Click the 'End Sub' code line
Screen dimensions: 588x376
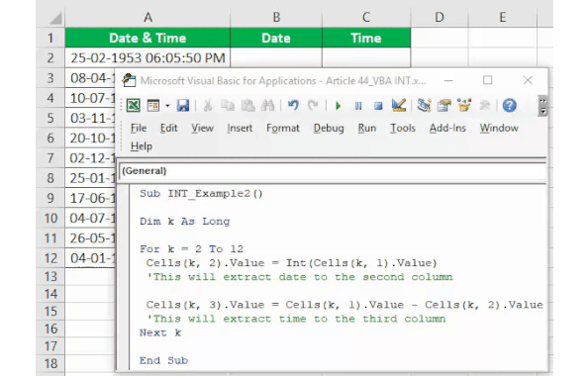click(163, 360)
